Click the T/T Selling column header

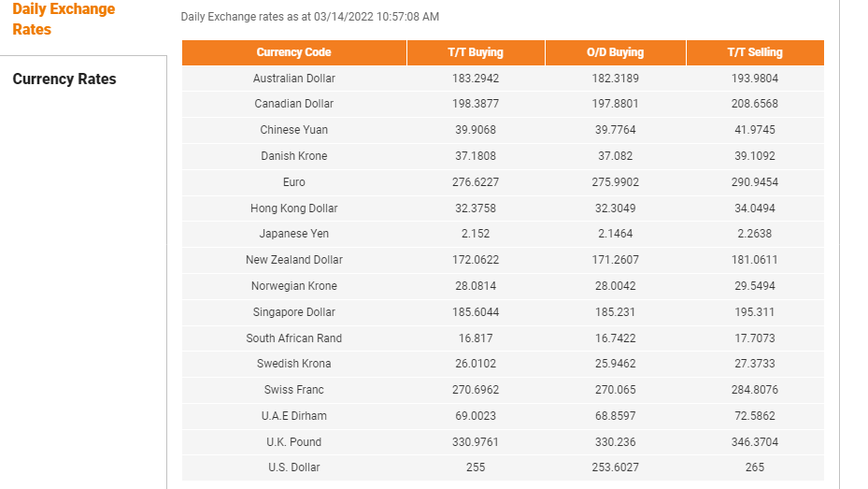[755, 52]
